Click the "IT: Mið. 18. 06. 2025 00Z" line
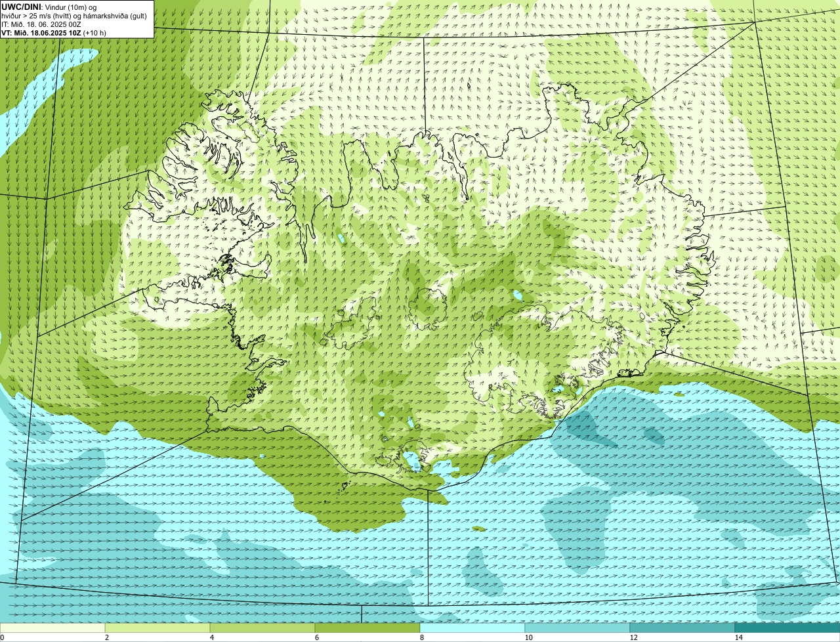This screenshot has width=840, height=642. pyautogui.click(x=41, y=24)
